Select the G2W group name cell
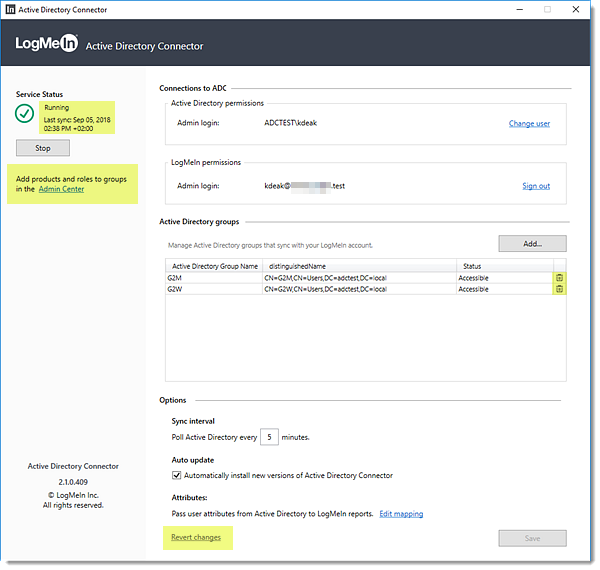 (x=214, y=289)
